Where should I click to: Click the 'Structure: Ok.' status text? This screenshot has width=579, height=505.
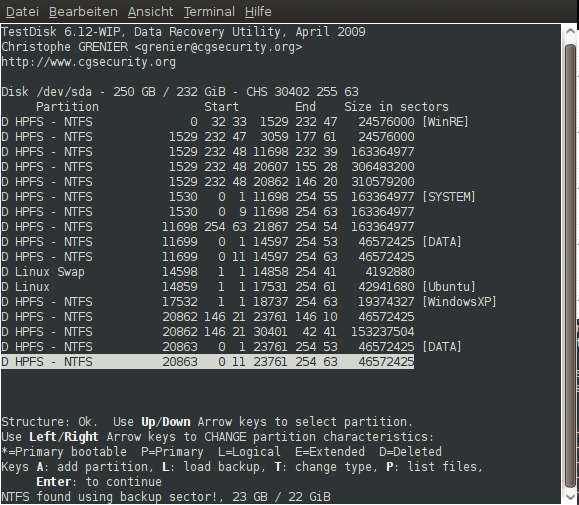[49, 422]
